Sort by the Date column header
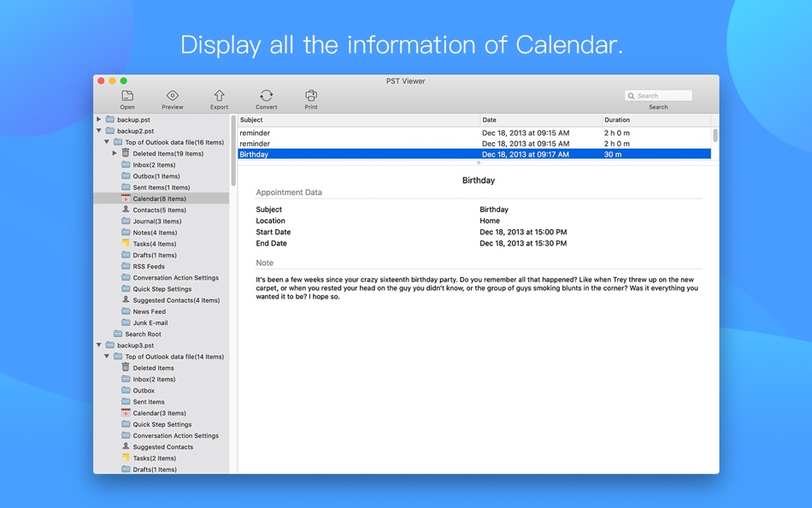 [x=541, y=120]
